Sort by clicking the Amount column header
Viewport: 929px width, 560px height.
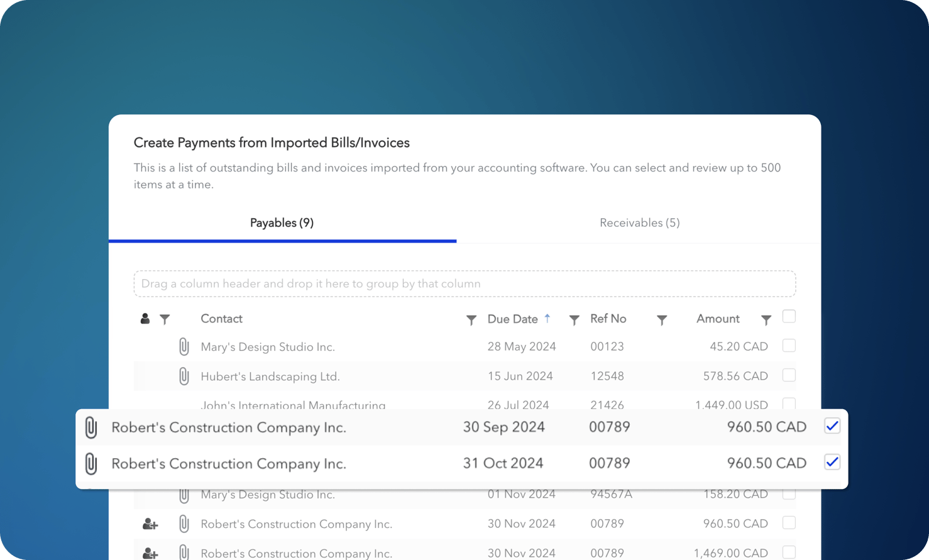point(717,319)
